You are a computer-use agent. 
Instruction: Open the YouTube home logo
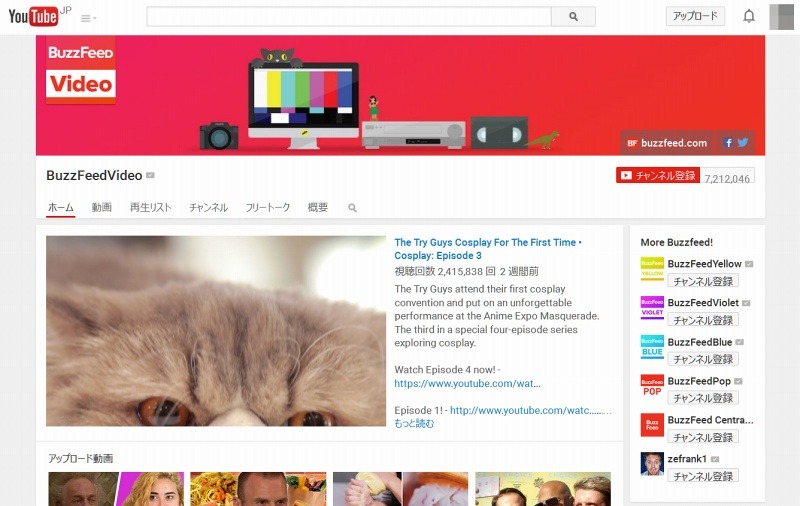click(x=34, y=16)
